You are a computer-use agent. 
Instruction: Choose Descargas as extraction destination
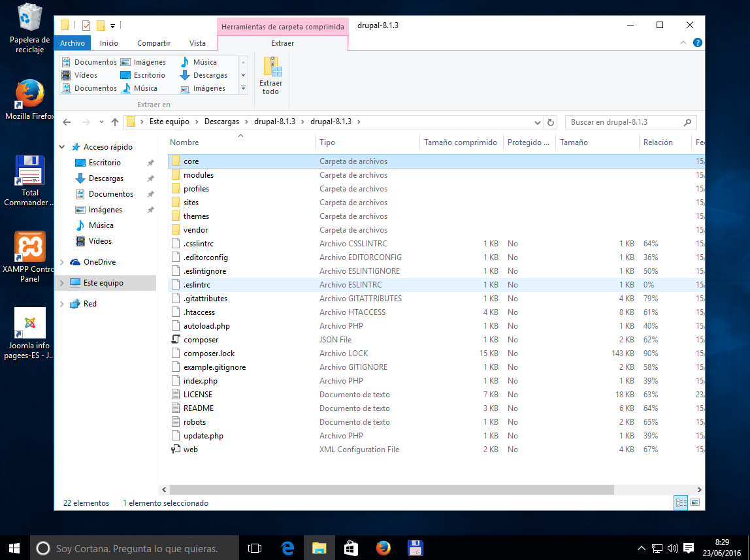click(x=204, y=75)
